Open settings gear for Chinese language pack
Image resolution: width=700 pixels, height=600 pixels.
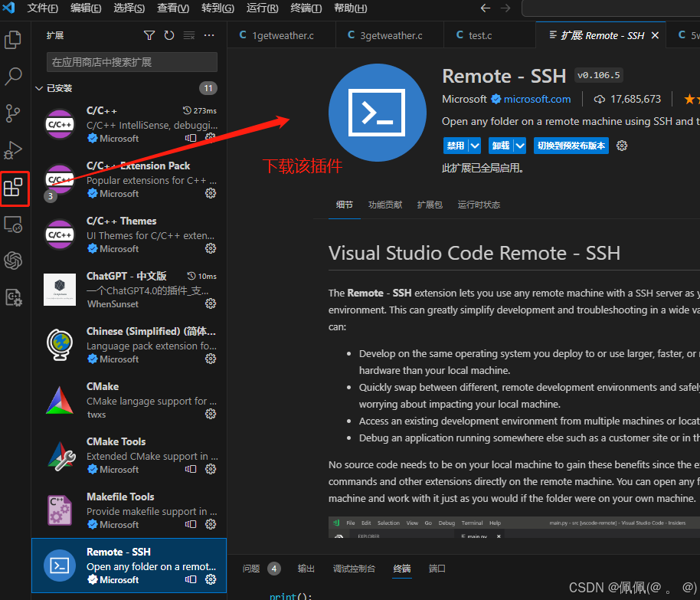point(211,359)
